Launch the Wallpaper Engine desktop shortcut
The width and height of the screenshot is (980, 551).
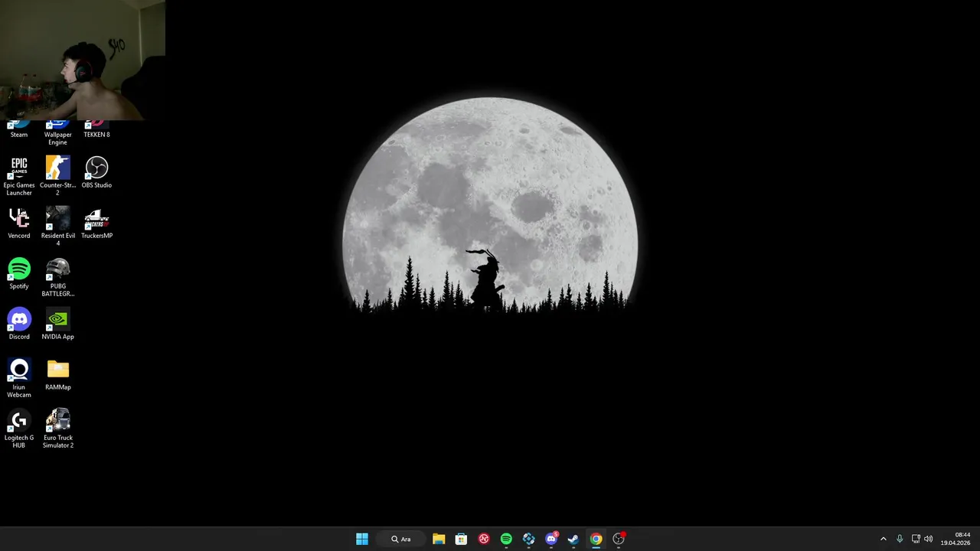tap(57, 133)
